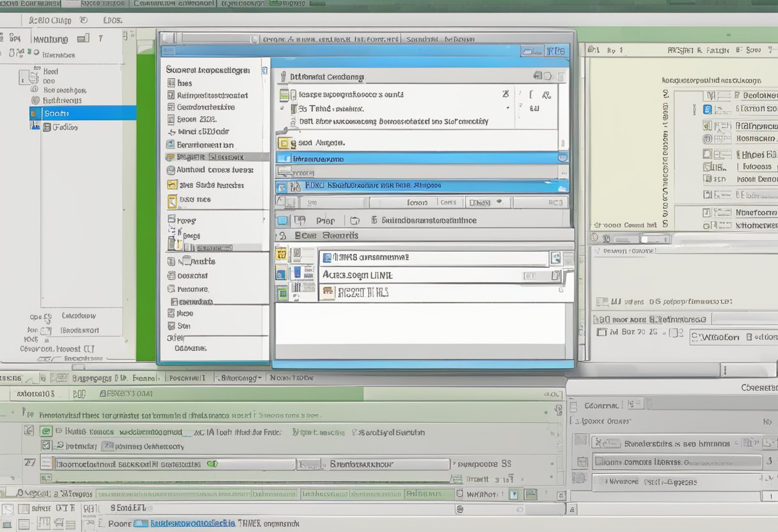Select the 'Bernemomentan' entry in the sidebar list
This screenshot has width=778, height=532.
click(x=205, y=145)
